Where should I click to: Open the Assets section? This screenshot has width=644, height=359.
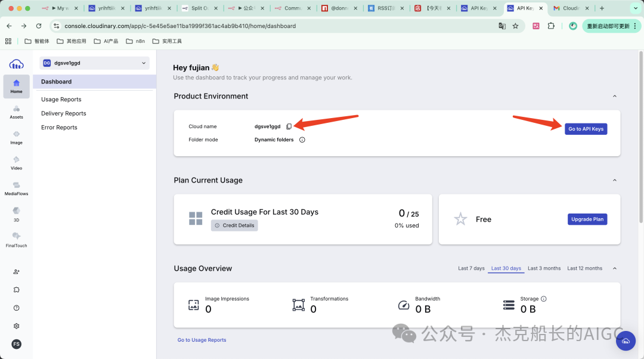pos(17,112)
